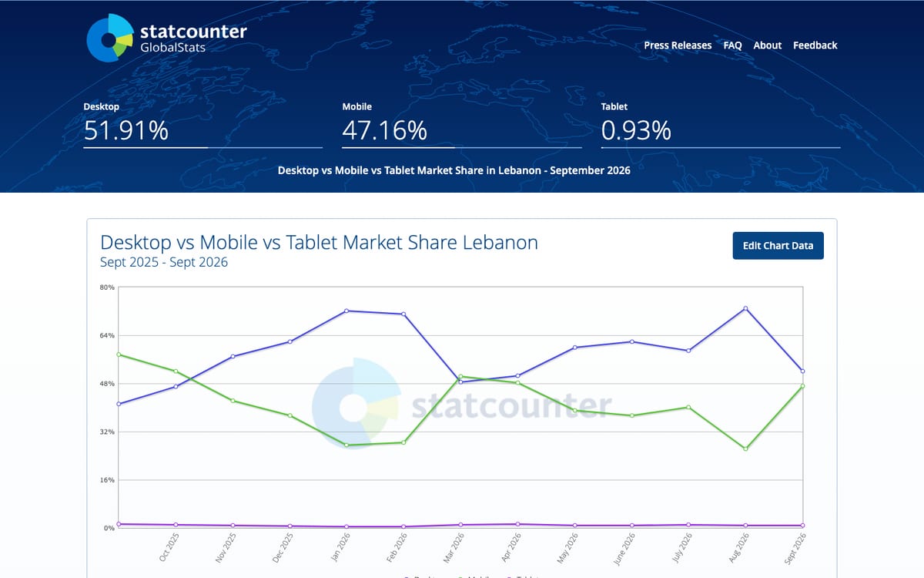Click the blue line's Aug 2026 peak point

coord(745,308)
